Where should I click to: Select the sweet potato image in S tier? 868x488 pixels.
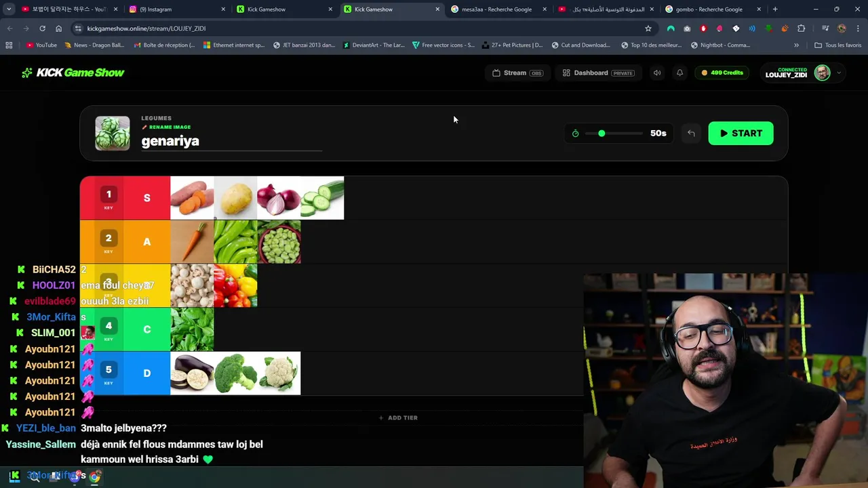tap(192, 198)
